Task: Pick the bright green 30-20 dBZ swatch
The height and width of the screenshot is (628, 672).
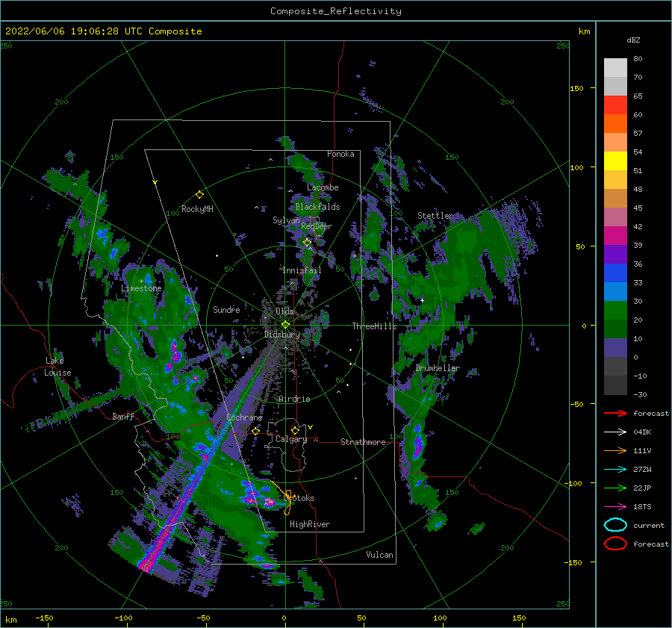Action: coord(615,311)
